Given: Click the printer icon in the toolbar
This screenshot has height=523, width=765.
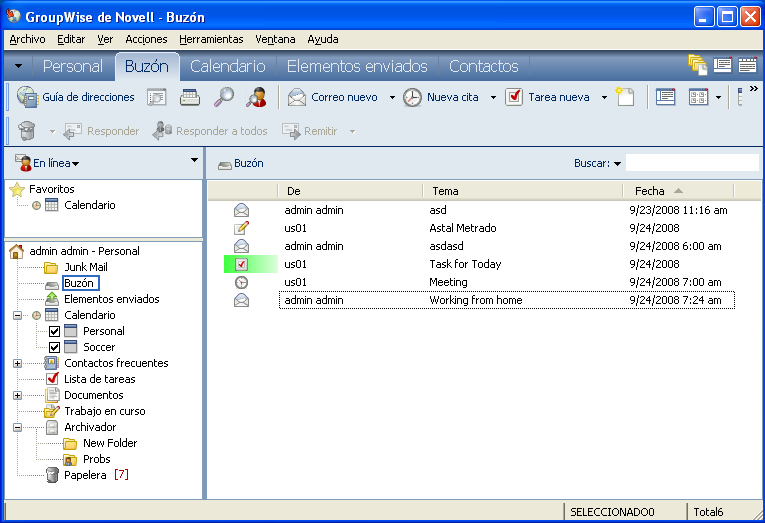Looking at the screenshot, I should [190, 97].
